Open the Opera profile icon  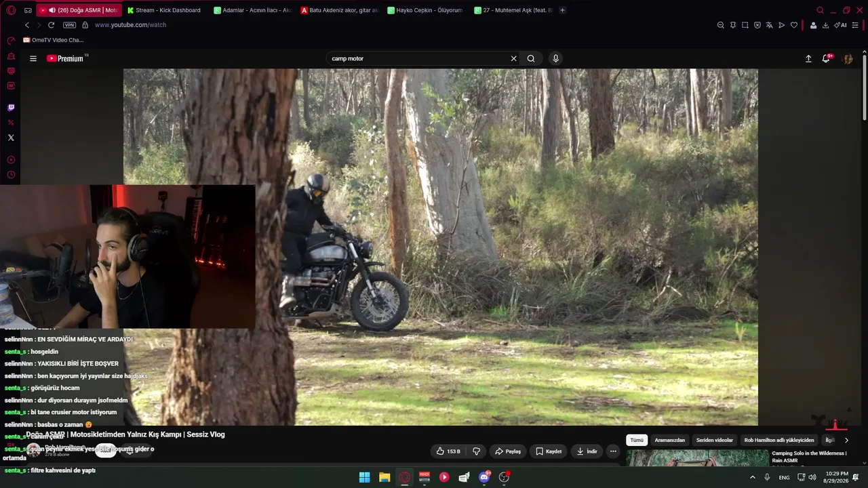(813, 25)
